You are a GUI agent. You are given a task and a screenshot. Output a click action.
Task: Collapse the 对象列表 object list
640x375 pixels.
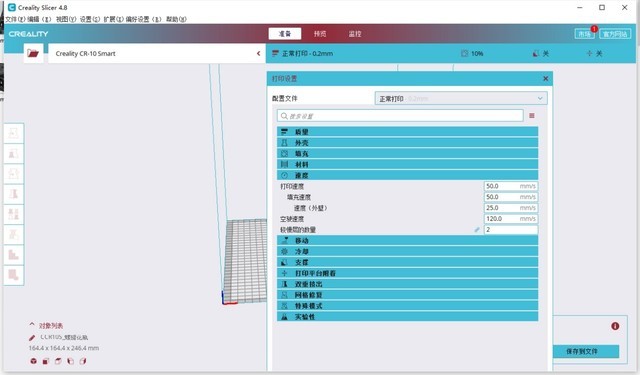point(32,325)
